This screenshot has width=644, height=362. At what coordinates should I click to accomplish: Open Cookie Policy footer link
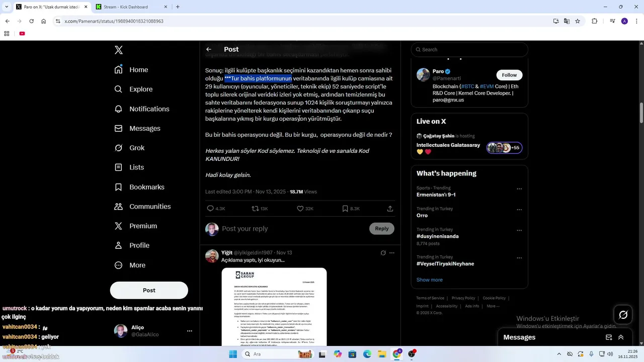coord(494,298)
